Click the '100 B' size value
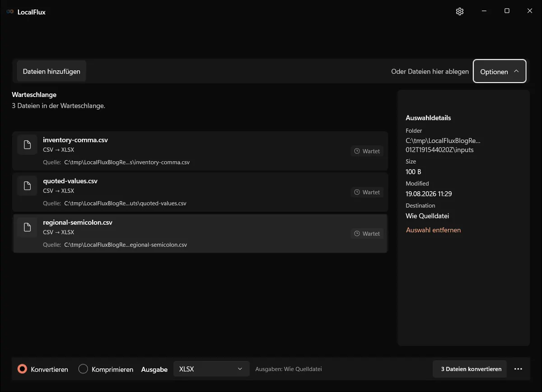 click(x=414, y=172)
